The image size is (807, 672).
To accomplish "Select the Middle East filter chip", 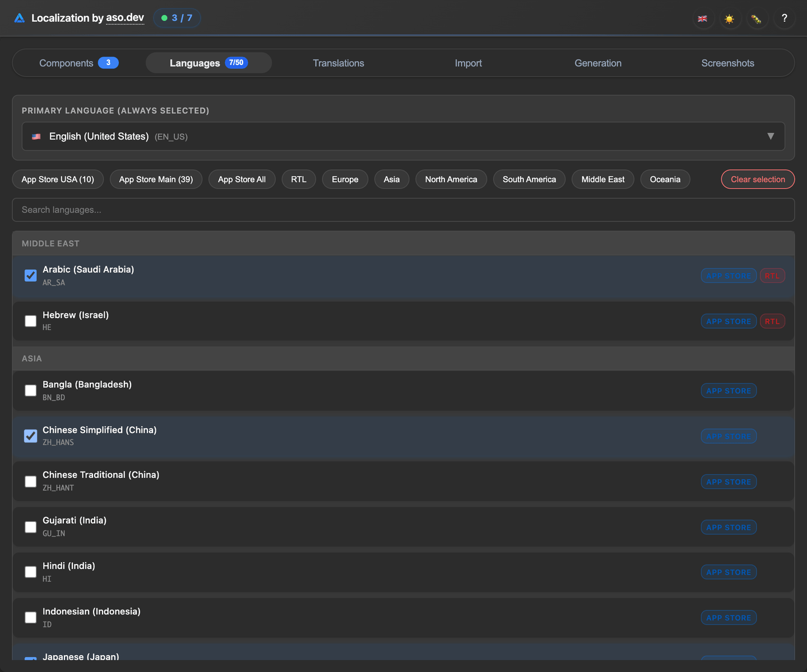I will (603, 179).
